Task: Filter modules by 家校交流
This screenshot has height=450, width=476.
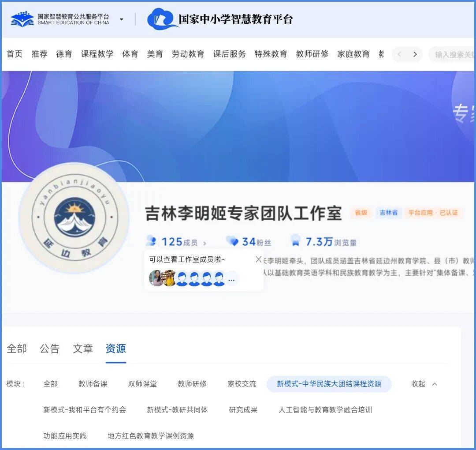Action: [242, 384]
